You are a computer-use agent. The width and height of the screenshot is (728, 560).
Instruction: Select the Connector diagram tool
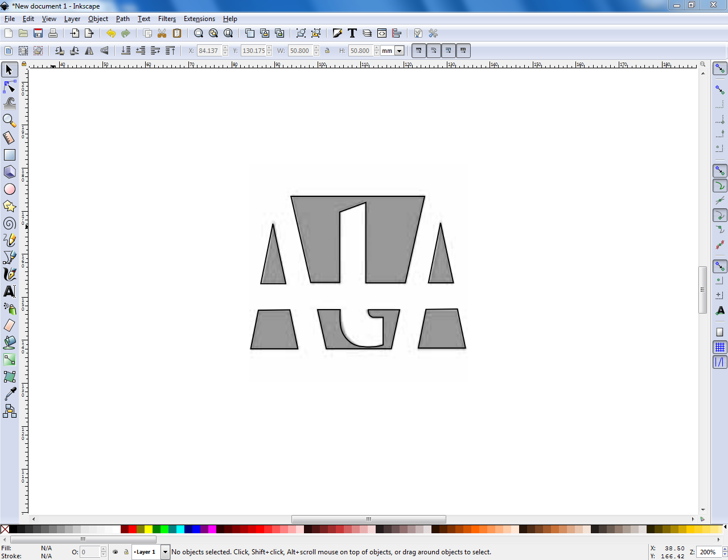pos(9,411)
